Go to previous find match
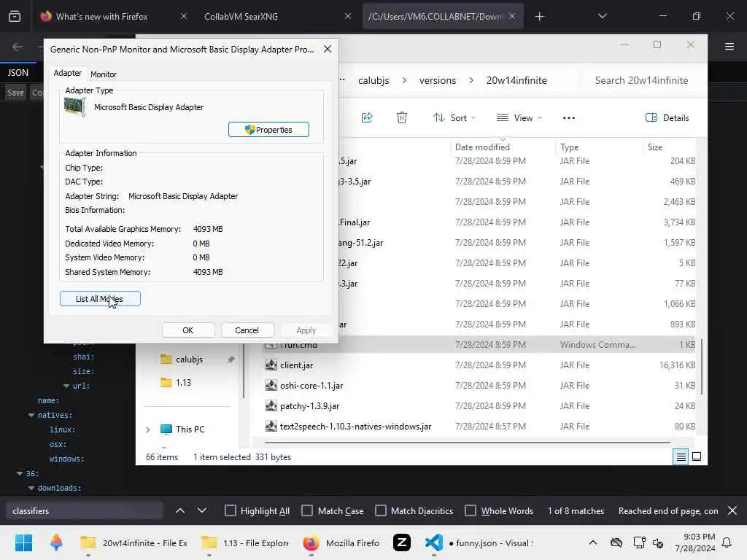747x560 pixels. (x=180, y=511)
